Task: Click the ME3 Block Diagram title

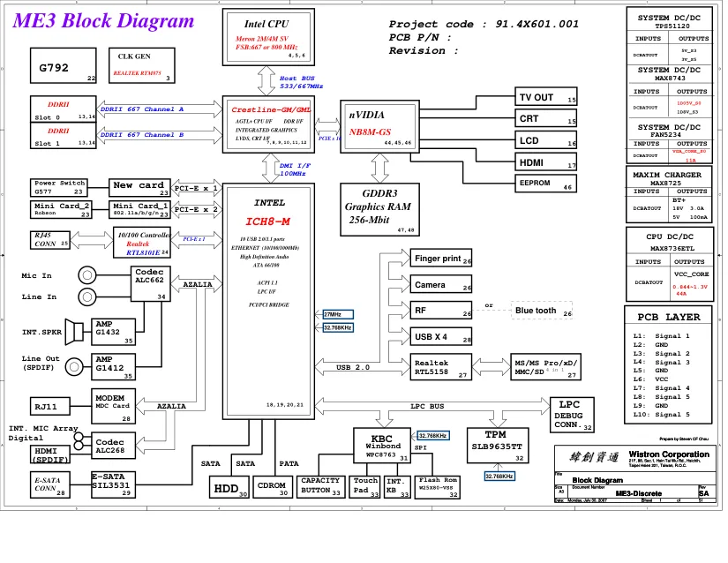Action: point(103,21)
